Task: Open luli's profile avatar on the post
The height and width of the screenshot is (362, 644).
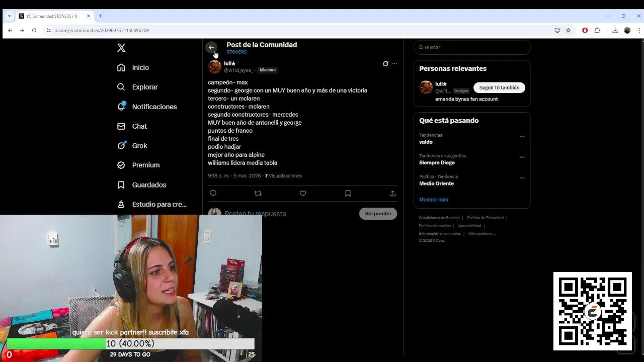Action: coord(215,67)
